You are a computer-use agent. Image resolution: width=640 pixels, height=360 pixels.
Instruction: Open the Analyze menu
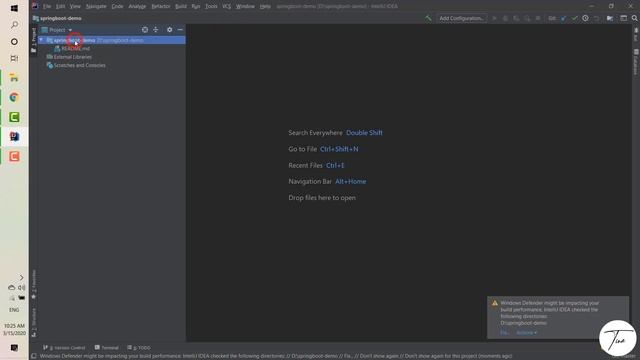(x=137, y=7)
